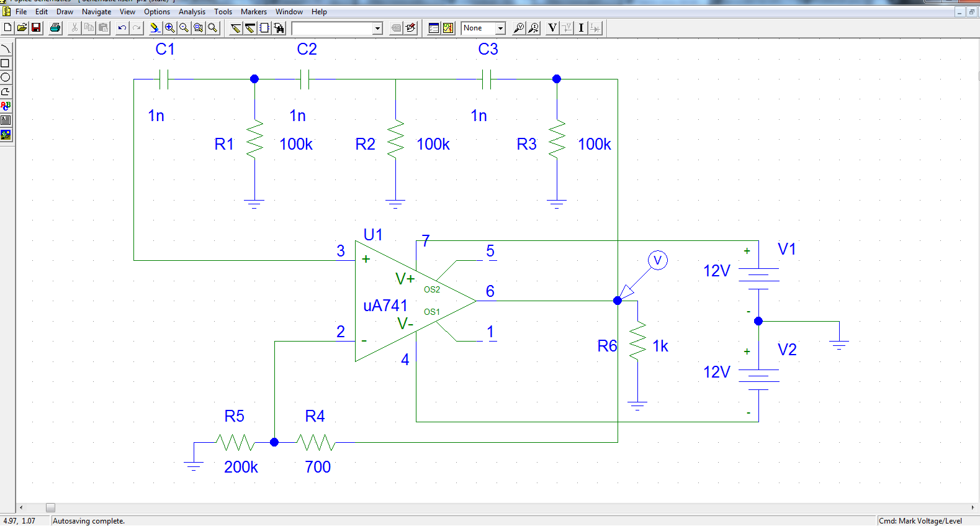Open the Window menu
This screenshot has width=980, height=526.
[x=289, y=12]
